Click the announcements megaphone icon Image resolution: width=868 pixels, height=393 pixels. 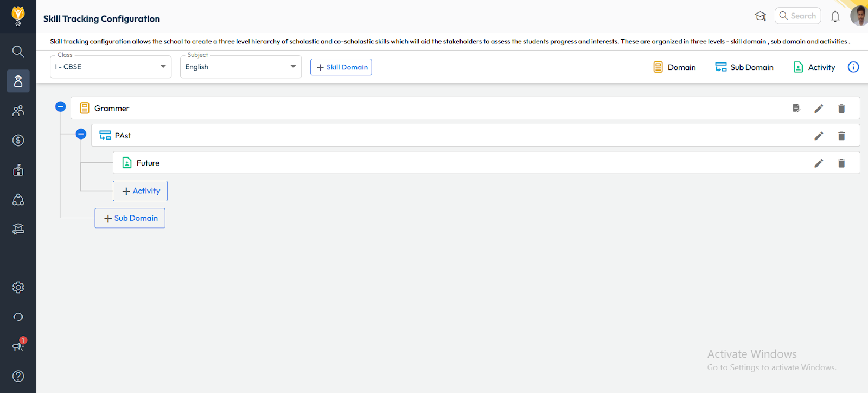[x=18, y=346]
